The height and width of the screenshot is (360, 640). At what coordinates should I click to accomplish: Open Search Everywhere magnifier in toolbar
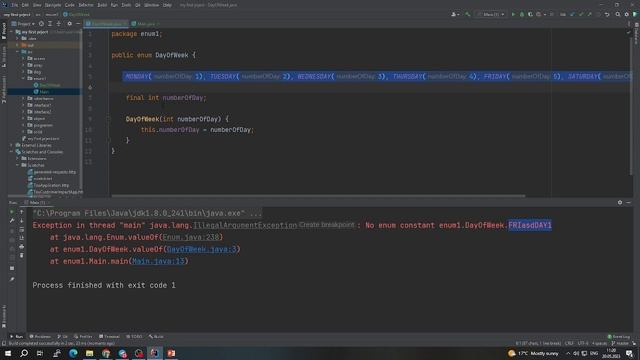(618, 14)
